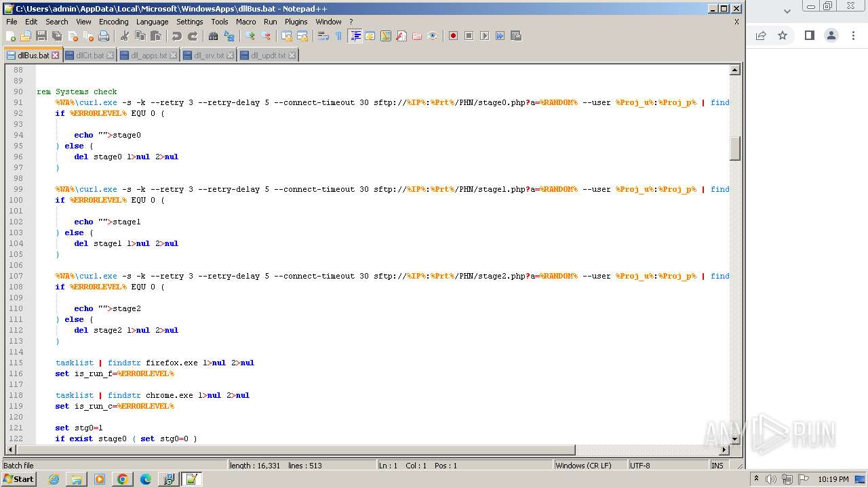Click the Paste toolbar icon

coord(156,36)
